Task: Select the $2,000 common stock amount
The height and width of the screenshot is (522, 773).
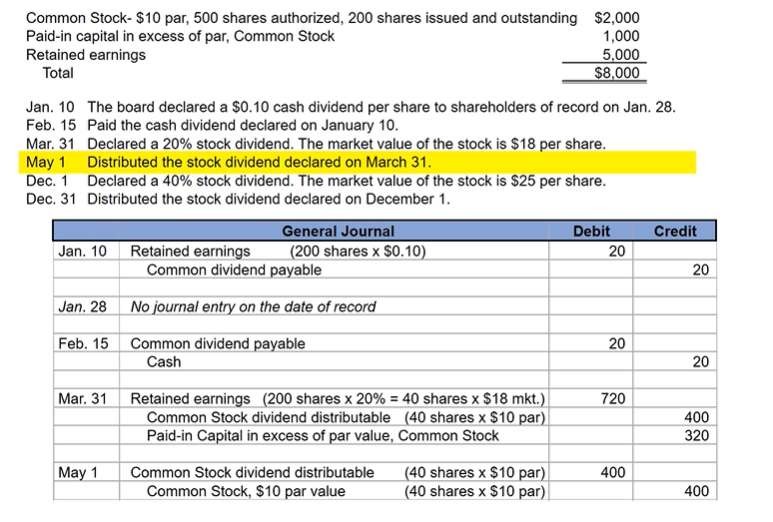Action: pyautogui.click(x=617, y=18)
